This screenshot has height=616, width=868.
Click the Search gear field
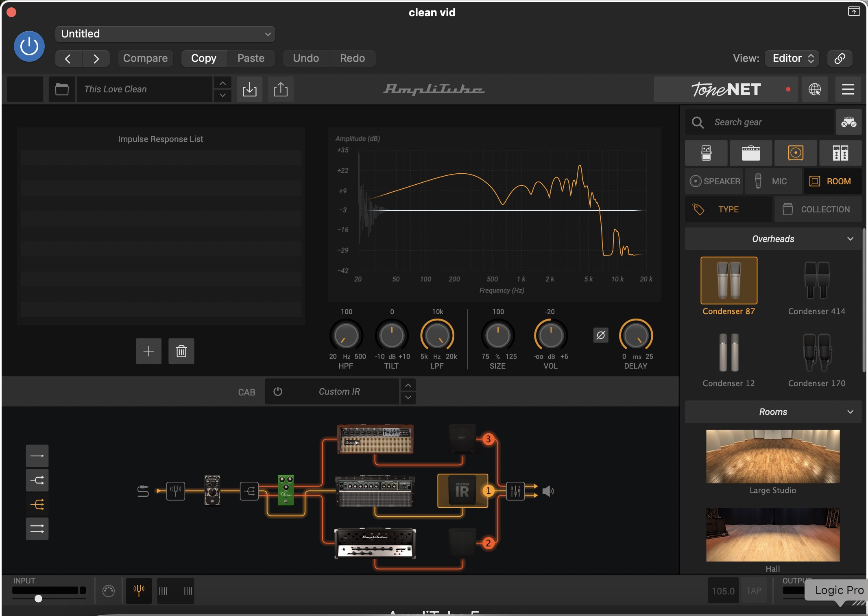[x=759, y=122]
